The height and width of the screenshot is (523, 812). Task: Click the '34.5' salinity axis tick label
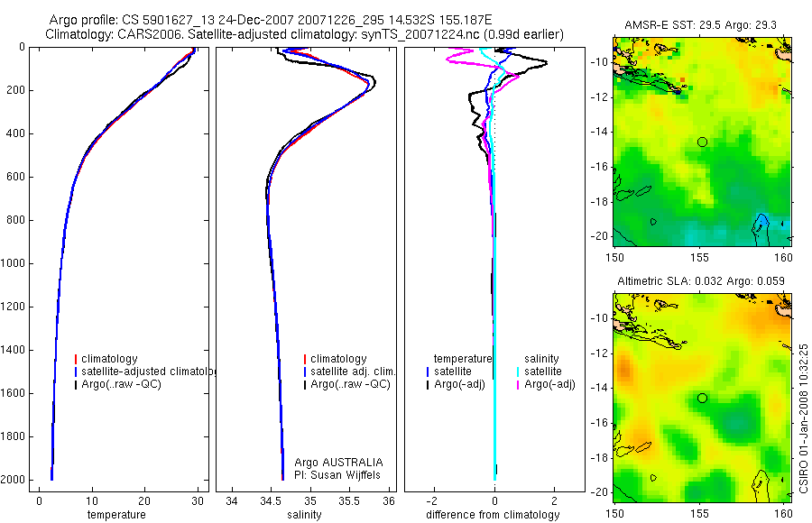point(271,501)
